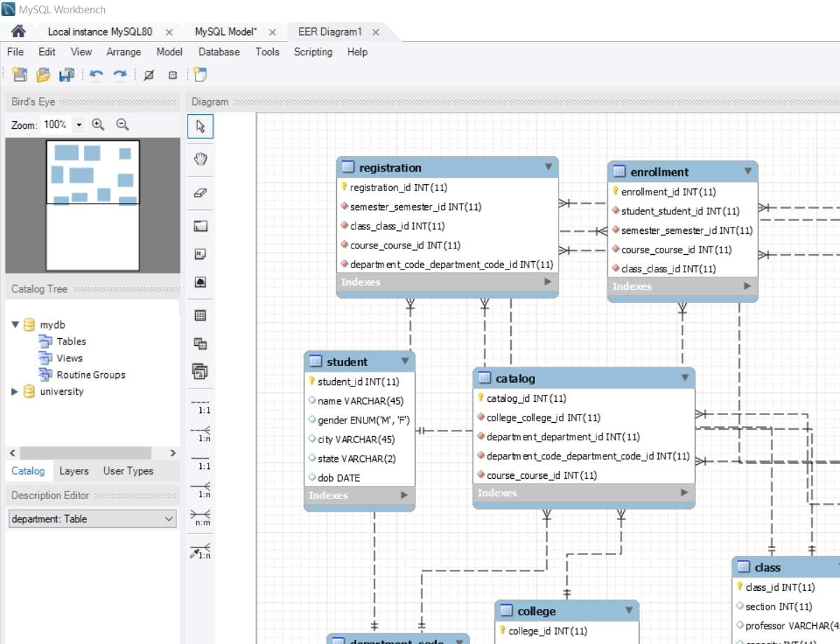Select the place text note tool

click(x=201, y=254)
